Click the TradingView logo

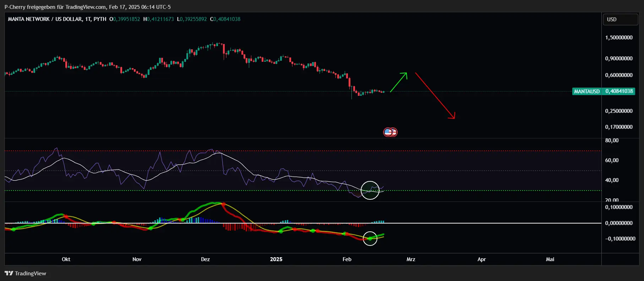tap(25, 273)
